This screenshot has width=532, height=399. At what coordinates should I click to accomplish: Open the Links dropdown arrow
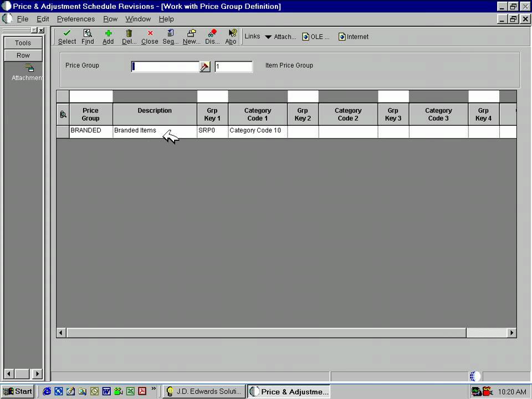pyautogui.click(x=268, y=37)
